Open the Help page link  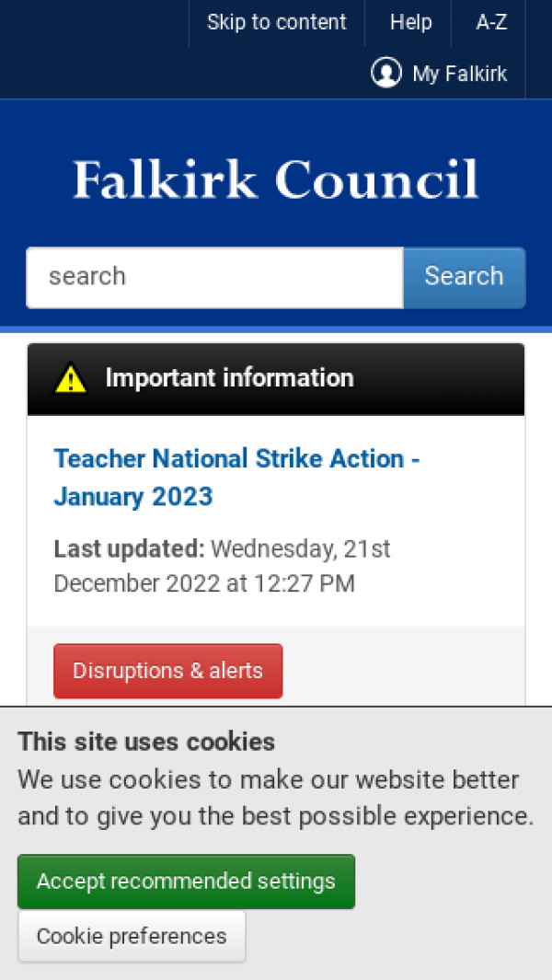[410, 22]
